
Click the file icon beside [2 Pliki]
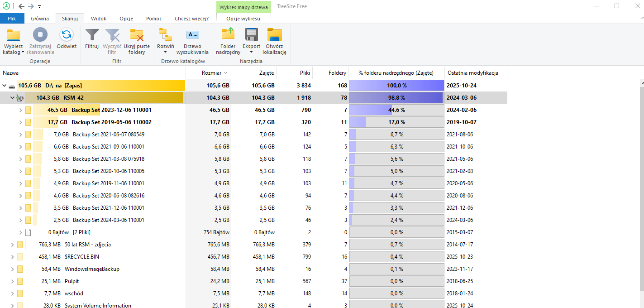point(28,232)
